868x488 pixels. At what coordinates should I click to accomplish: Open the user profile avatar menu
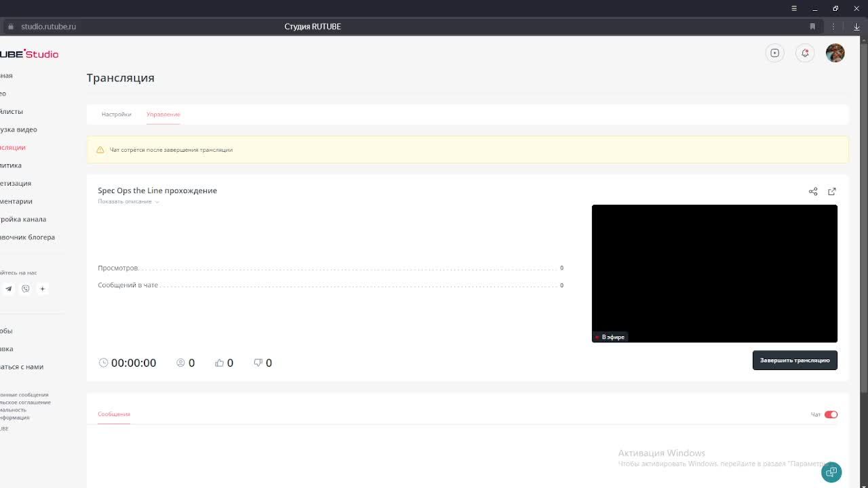(x=835, y=53)
